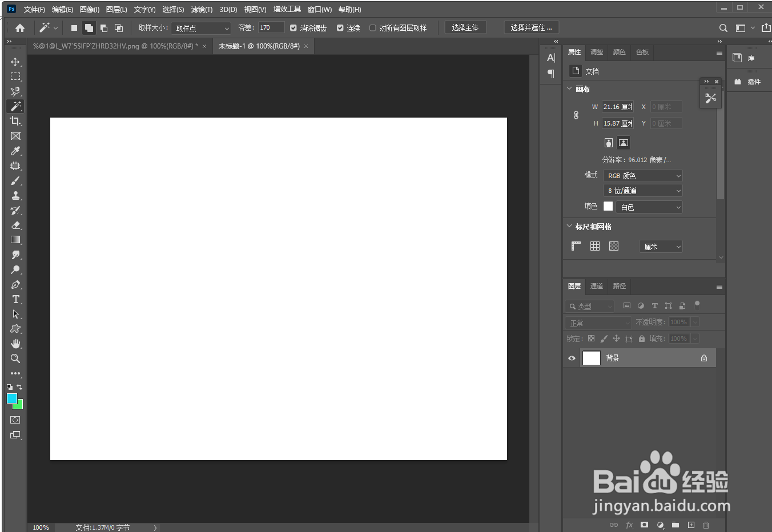Change the ruler units dropdown showing 厘米
The height and width of the screenshot is (532, 772).
[660, 246]
